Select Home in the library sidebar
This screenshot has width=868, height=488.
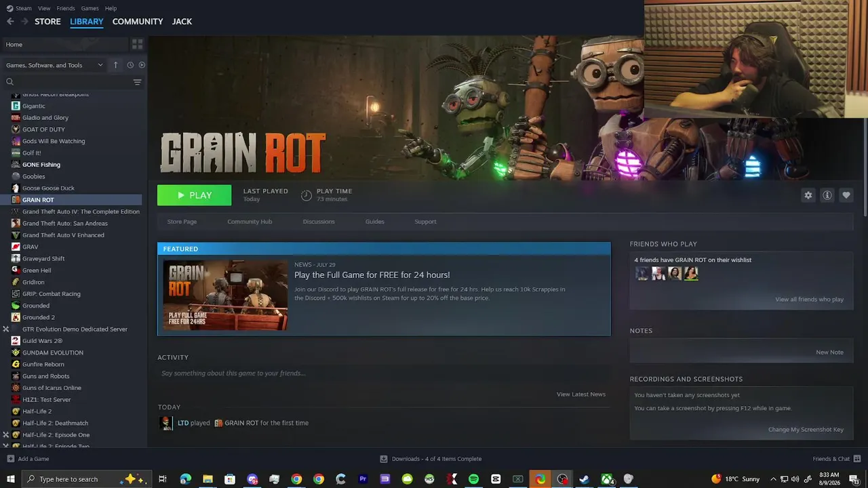[x=64, y=44]
